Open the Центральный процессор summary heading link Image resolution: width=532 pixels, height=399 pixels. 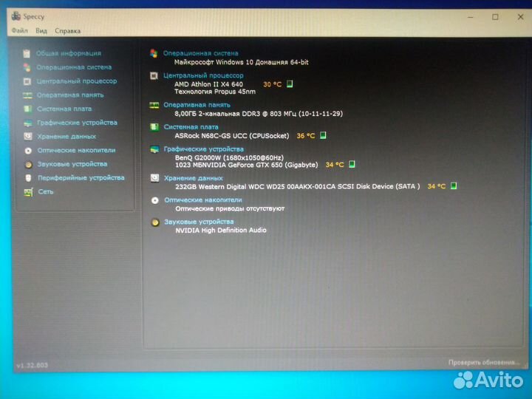coord(203,75)
